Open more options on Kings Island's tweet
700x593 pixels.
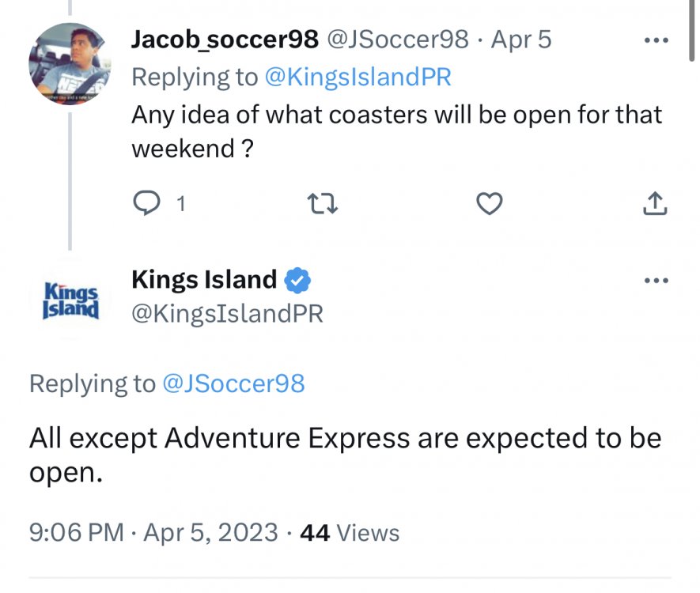click(656, 281)
